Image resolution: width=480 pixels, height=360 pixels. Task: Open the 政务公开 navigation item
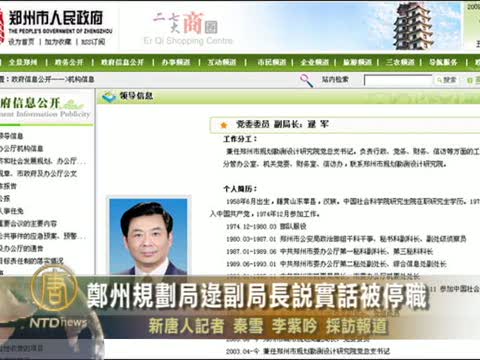69,62
